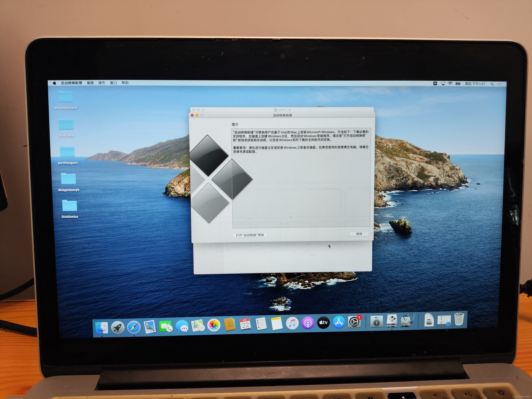Select the diskgeniuszyb folder on desktop

69,182
